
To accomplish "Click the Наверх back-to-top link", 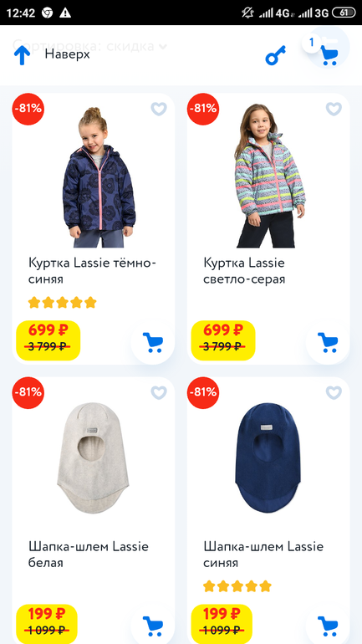I will pyautogui.click(x=68, y=54).
